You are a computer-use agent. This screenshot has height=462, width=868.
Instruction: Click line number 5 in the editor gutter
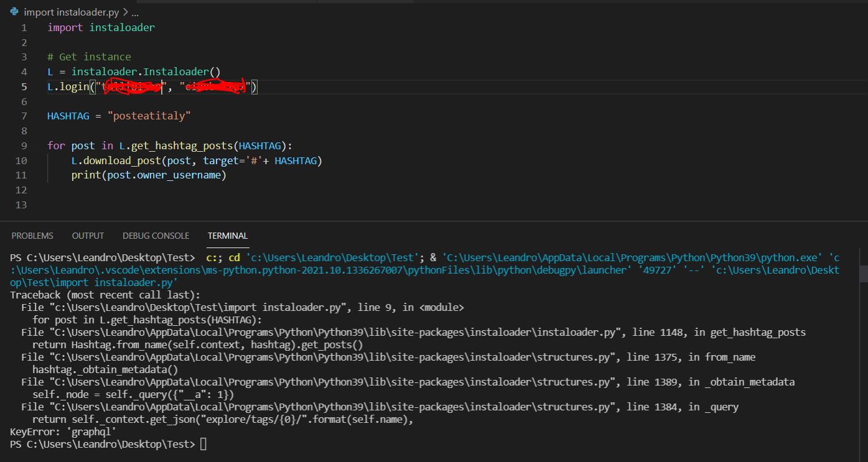coord(24,86)
